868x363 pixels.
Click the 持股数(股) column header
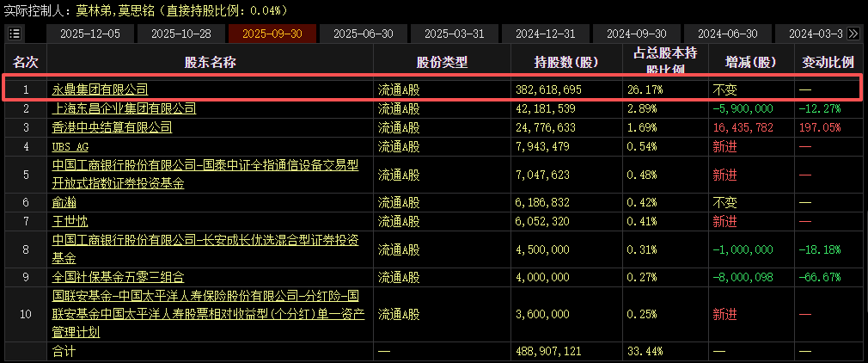click(x=566, y=62)
